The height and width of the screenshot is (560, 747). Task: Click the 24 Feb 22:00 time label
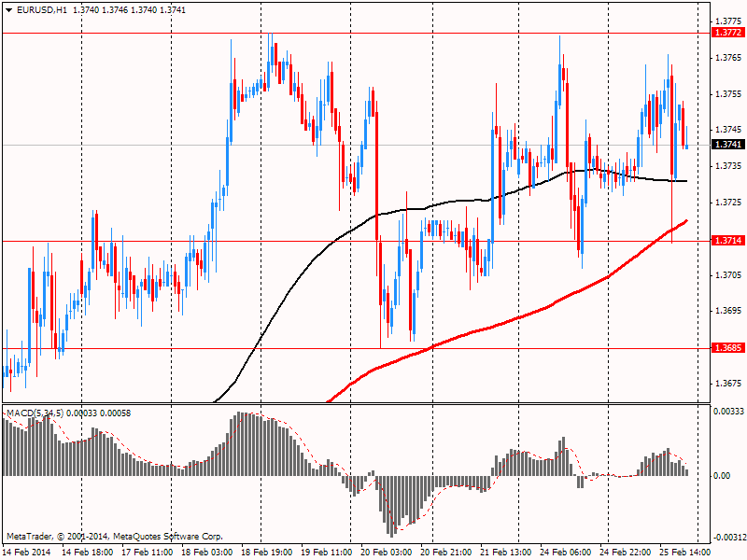pos(625,553)
